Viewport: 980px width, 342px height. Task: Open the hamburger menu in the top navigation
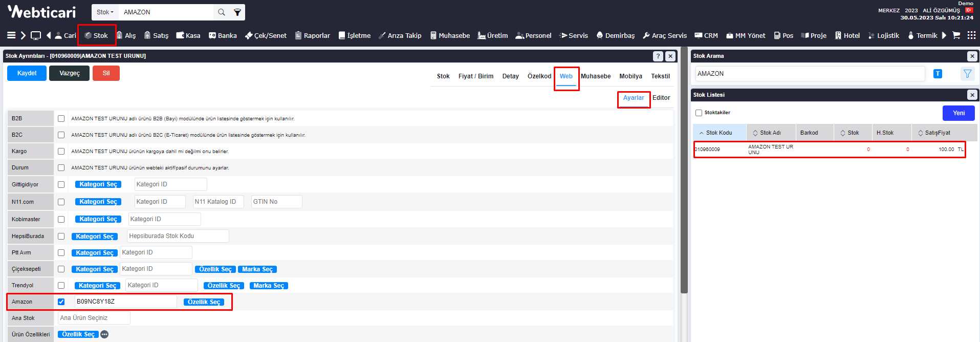coord(11,35)
